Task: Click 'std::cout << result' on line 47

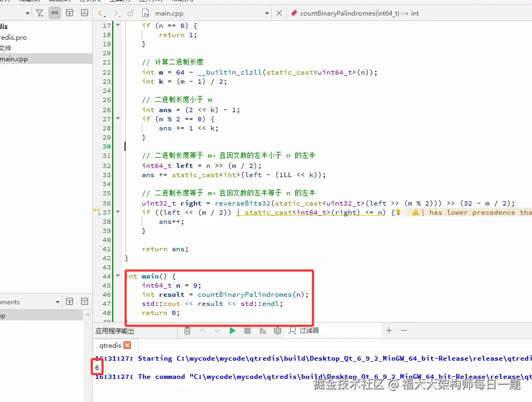Action: (183, 304)
